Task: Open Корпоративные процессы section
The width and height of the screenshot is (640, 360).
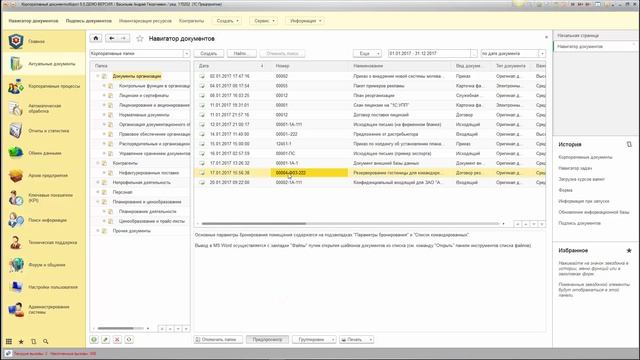Action: pyautogui.click(x=43, y=86)
